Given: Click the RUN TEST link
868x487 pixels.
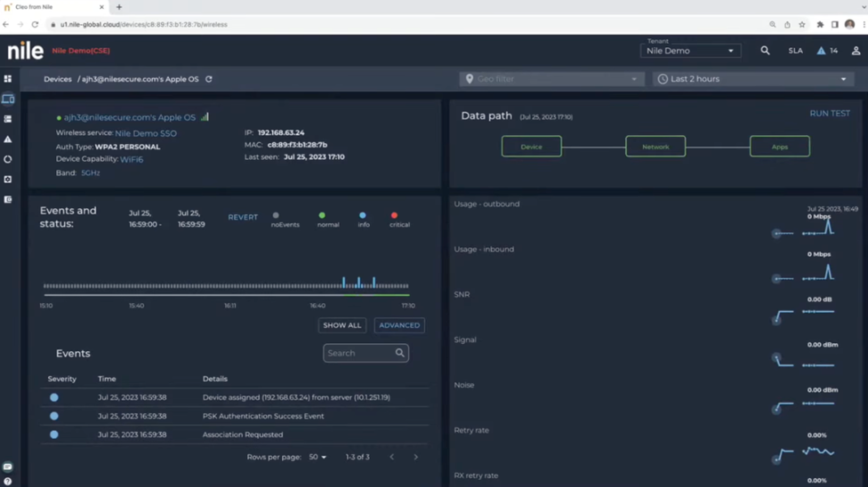Looking at the screenshot, I should coord(830,114).
